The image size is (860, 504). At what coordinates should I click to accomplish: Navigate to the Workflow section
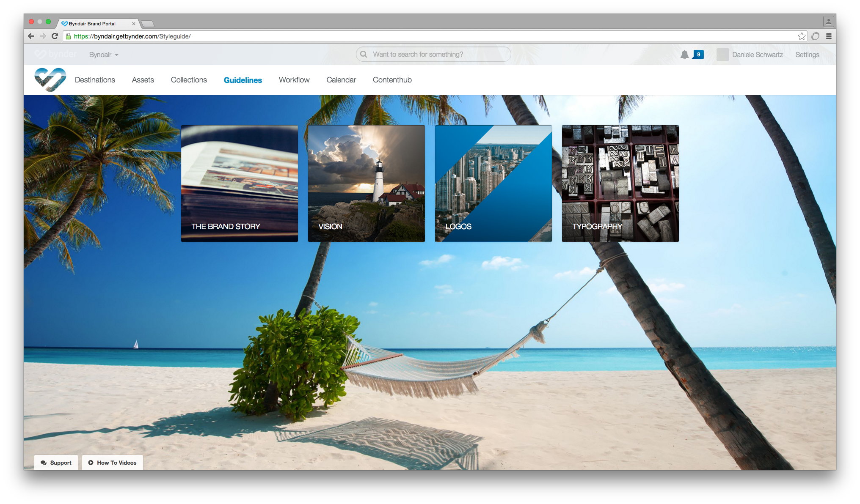click(x=294, y=79)
